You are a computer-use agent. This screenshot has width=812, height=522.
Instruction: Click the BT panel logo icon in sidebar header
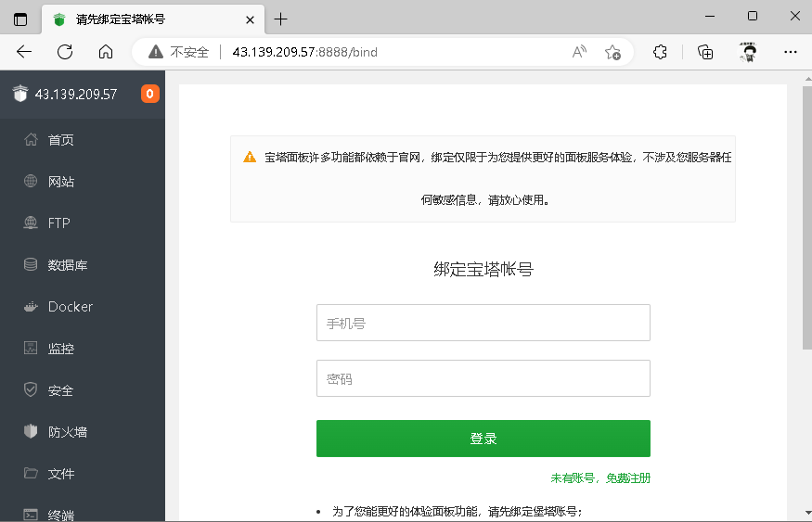pos(20,94)
